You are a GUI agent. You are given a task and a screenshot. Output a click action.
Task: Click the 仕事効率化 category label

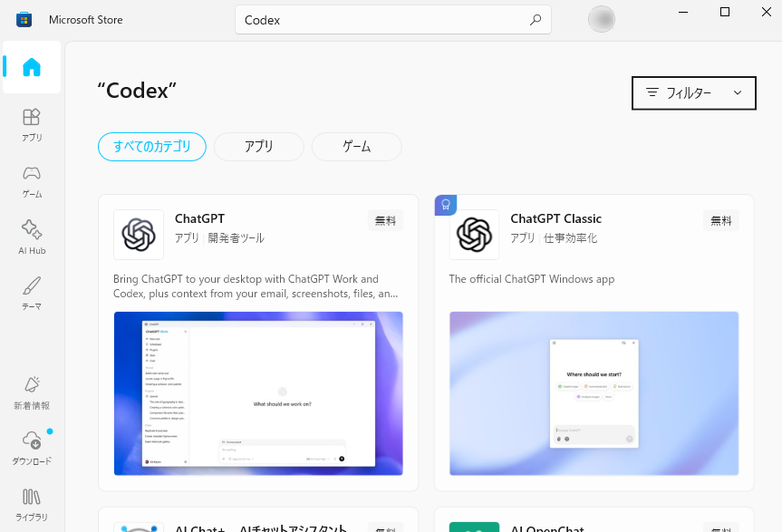tap(570, 238)
